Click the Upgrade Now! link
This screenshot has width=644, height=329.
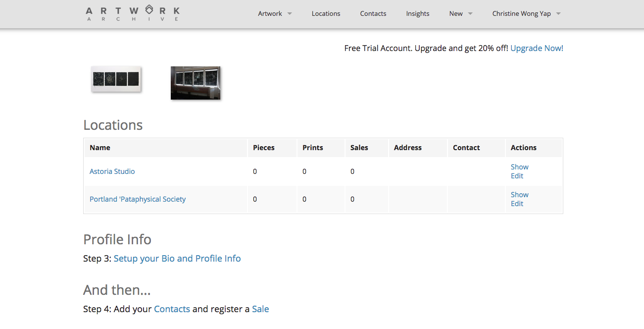point(537,48)
